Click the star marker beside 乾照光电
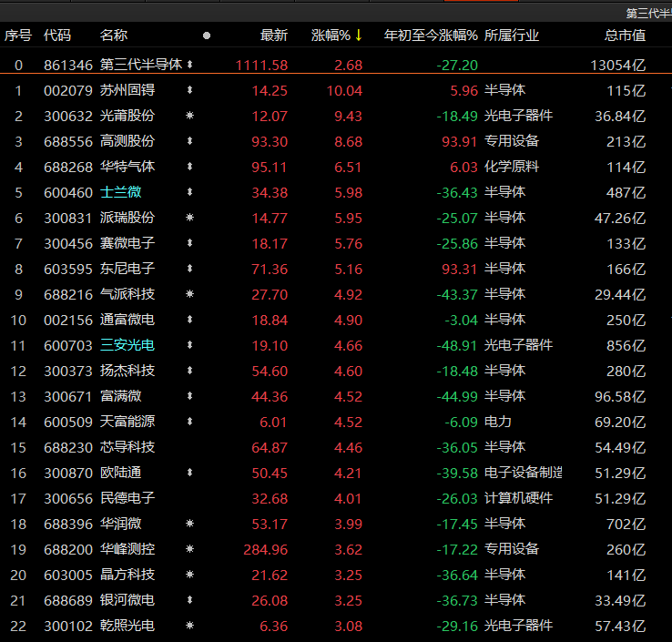Screen dimensions: 672x642 pos(190,626)
